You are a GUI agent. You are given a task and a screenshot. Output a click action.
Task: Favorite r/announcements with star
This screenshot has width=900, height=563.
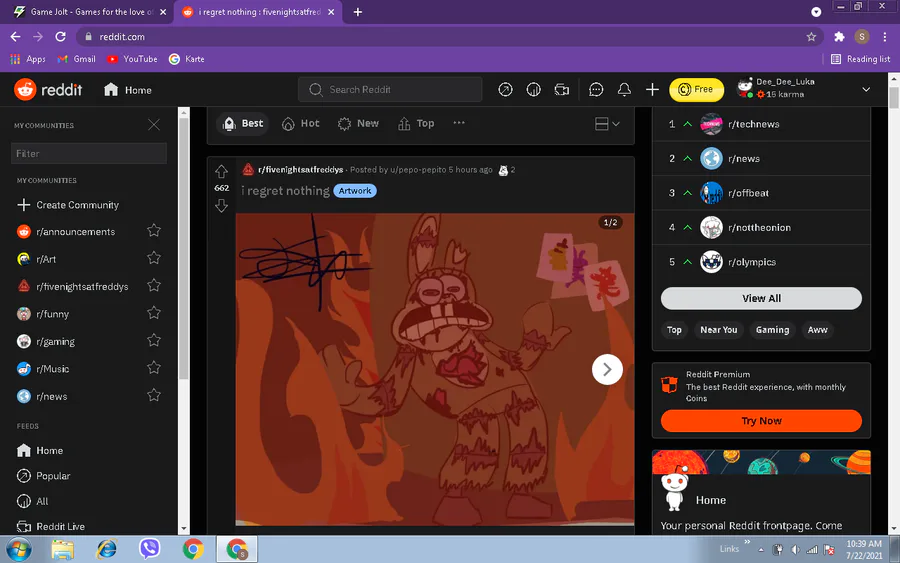(x=154, y=231)
